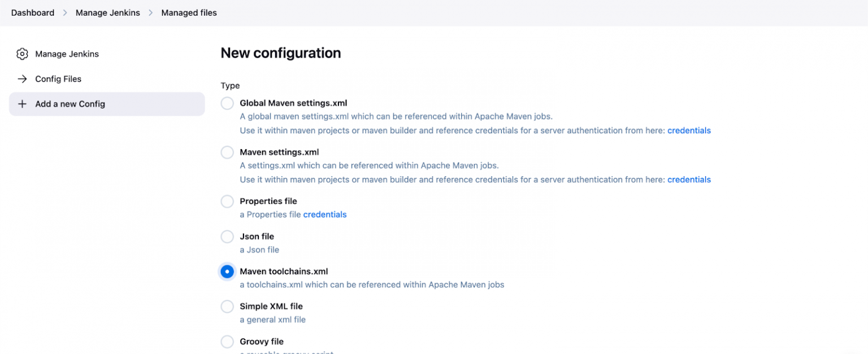Viewport: 868px width, 354px height.
Task: Click the plus icon for Add a new Config
Action: pos(22,104)
